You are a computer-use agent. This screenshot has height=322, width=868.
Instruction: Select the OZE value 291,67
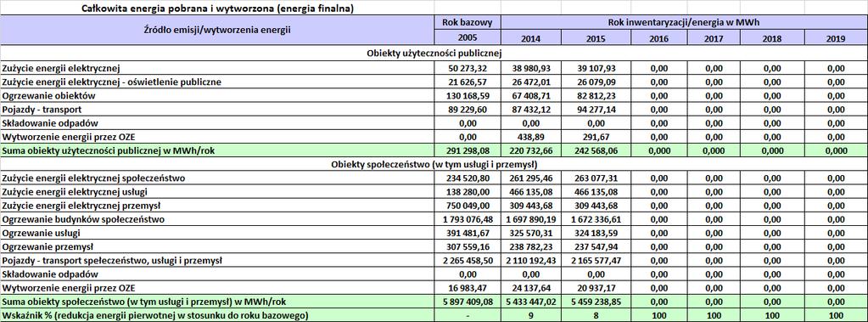tap(596, 136)
